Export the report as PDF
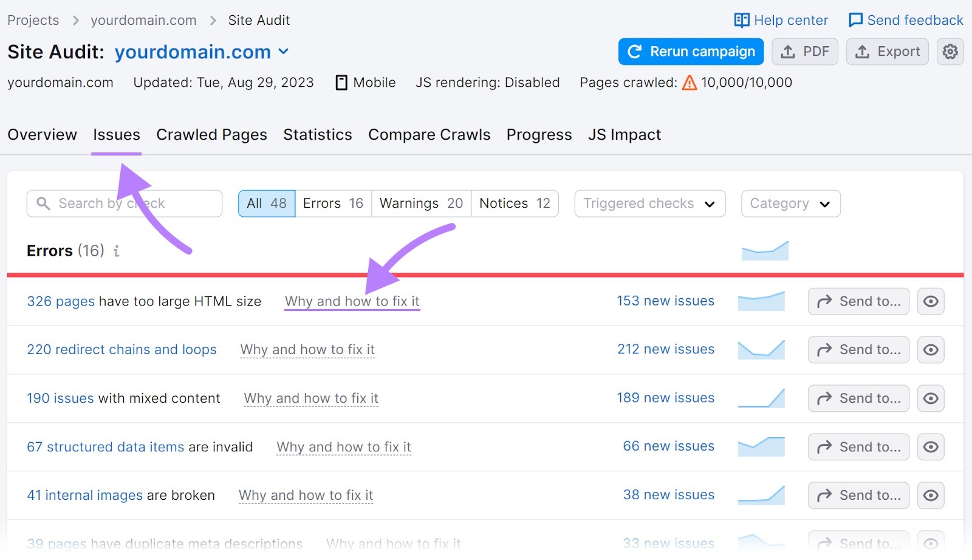Image resolution: width=972 pixels, height=560 pixels. tap(805, 52)
